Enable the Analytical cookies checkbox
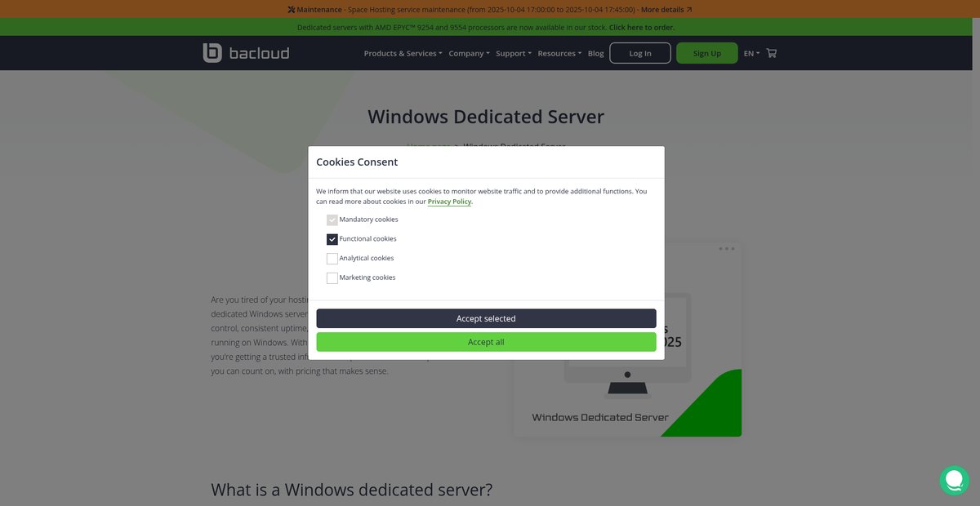 coord(332,259)
